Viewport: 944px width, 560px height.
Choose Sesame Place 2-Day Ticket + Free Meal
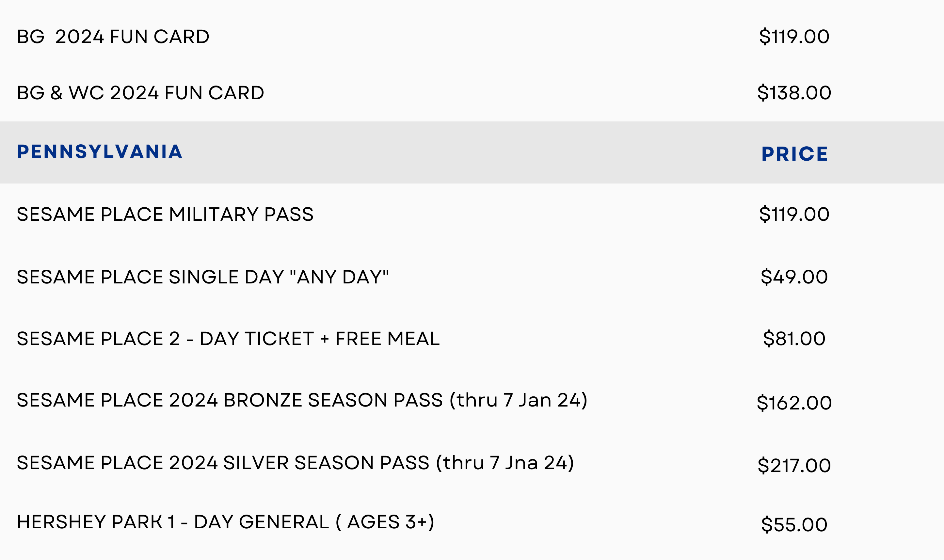click(x=228, y=339)
